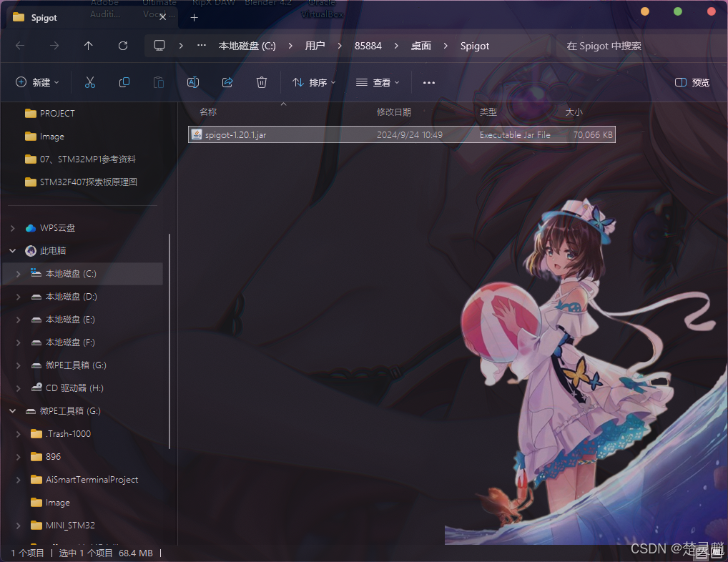Image resolution: width=728 pixels, height=562 pixels.
Task: Sort by 修改日期 column header
Action: pyautogui.click(x=394, y=112)
